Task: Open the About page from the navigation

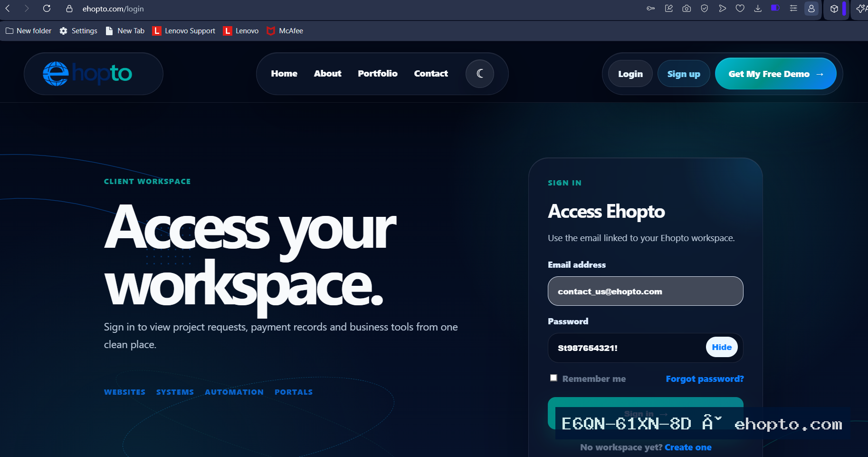Action: click(x=327, y=74)
